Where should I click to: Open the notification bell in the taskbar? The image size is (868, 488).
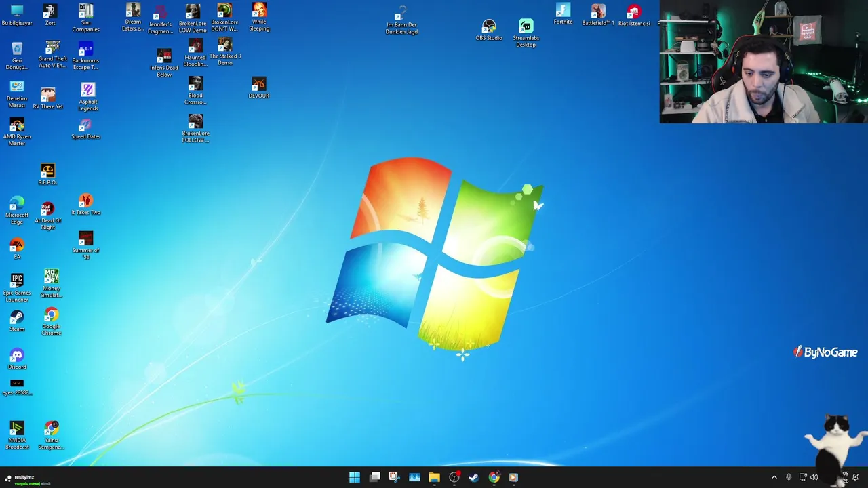coord(856,477)
